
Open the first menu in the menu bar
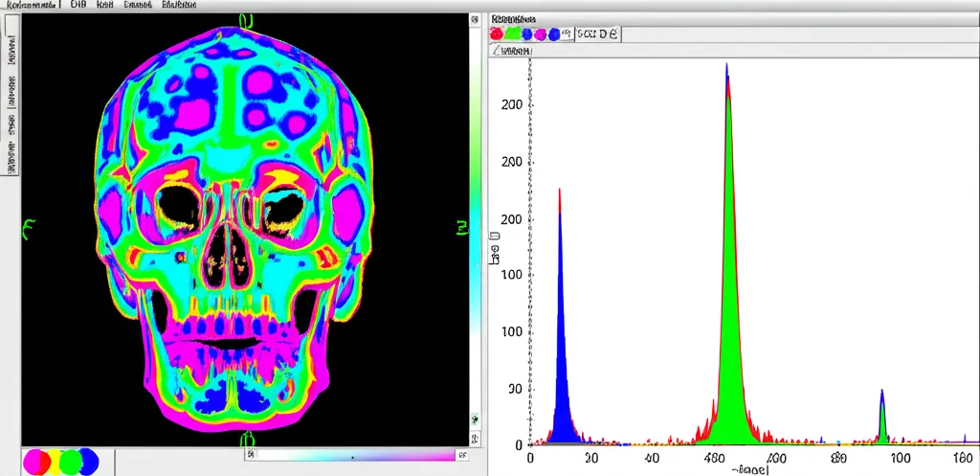tap(33, 5)
